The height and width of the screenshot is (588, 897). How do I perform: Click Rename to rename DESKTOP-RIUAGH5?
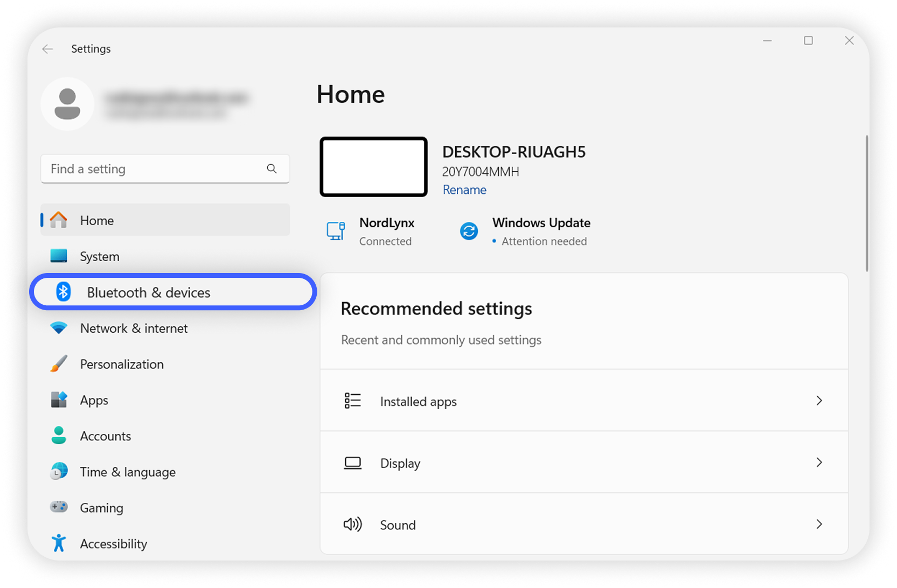tap(464, 190)
